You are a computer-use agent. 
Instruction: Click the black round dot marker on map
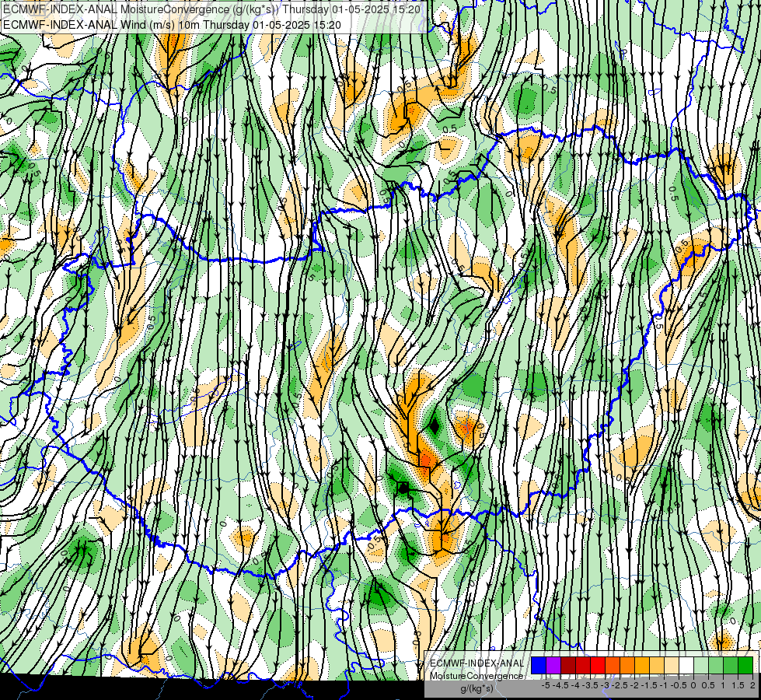click(403, 488)
